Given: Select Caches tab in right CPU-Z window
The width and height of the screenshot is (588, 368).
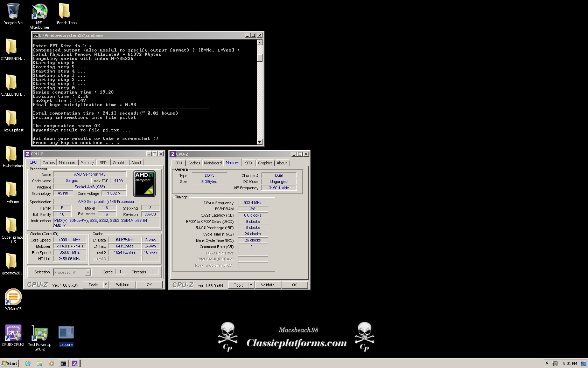Looking at the screenshot, I should point(194,163).
